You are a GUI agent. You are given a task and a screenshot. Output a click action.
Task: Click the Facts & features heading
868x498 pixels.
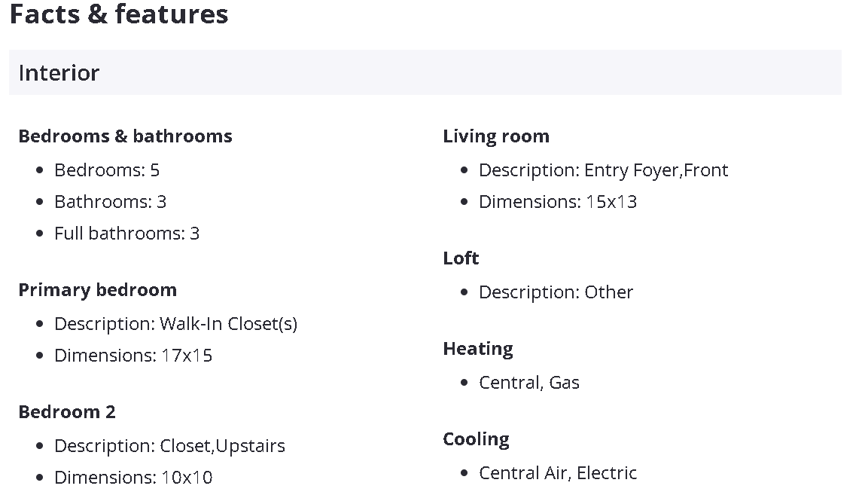(119, 14)
